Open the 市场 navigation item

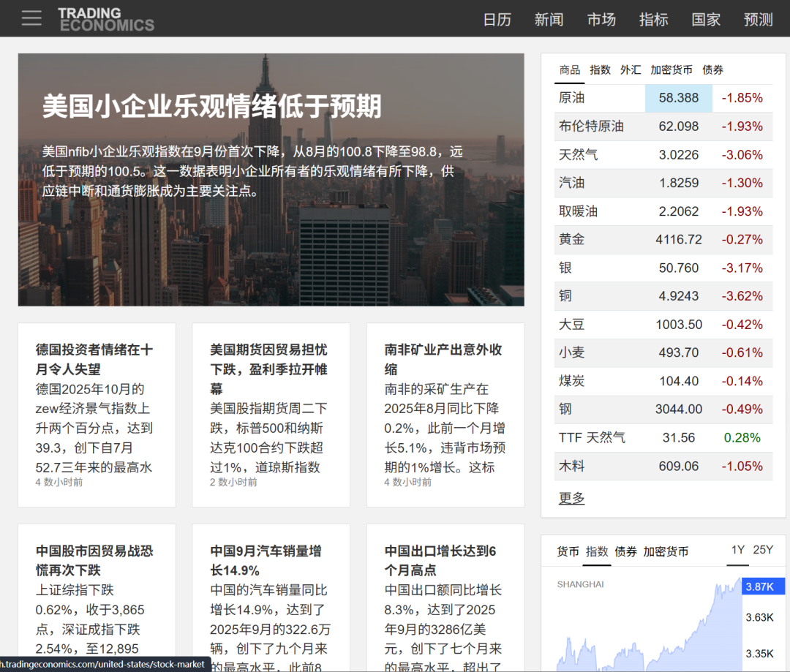coord(601,20)
